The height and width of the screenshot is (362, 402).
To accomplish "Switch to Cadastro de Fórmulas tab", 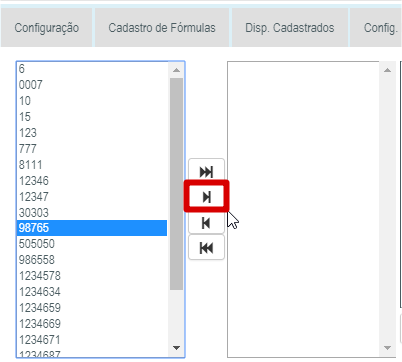I will pyautogui.click(x=162, y=28).
